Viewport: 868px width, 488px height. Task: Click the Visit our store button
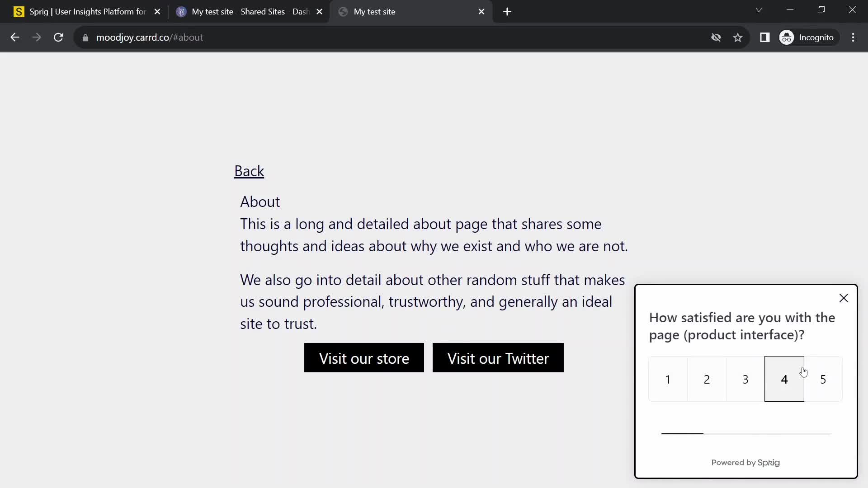[364, 357]
